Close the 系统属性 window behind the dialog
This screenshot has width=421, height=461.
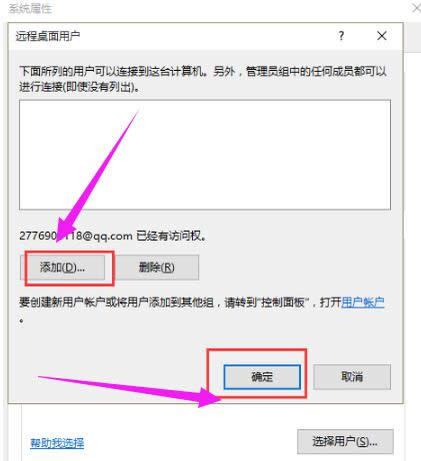click(x=416, y=8)
